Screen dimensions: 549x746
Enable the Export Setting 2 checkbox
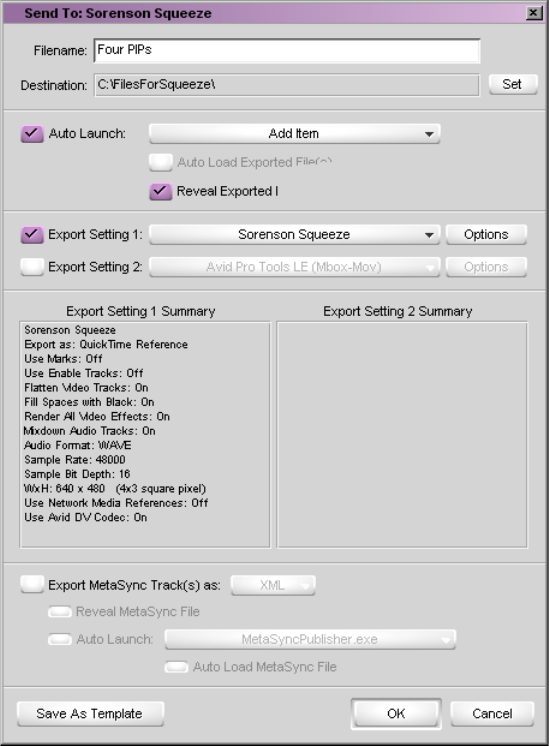(32, 267)
